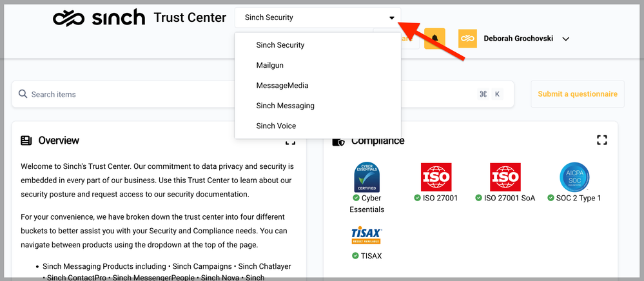Open the Cyber Essentials certified badge
The image size is (644, 281).
click(367, 177)
